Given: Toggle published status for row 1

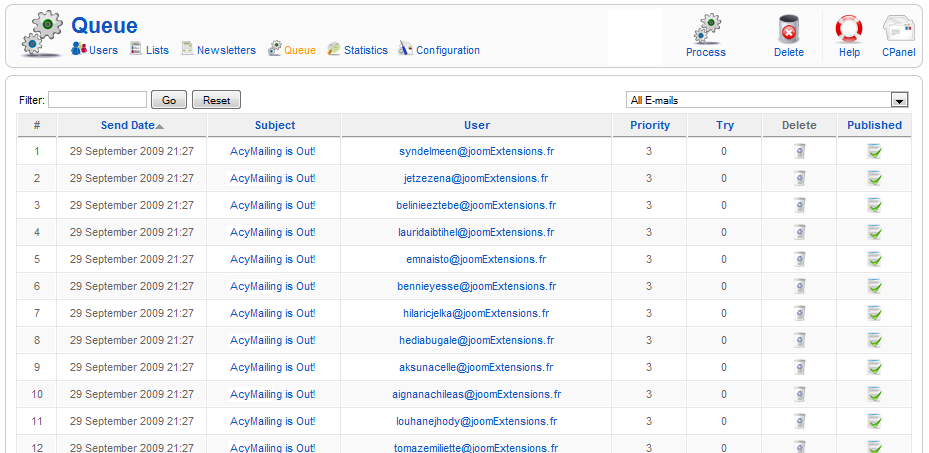Looking at the screenshot, I should (874, 151).
